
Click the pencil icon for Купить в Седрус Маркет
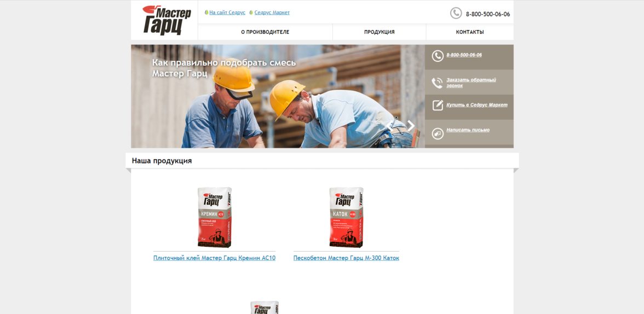[438, 105]
